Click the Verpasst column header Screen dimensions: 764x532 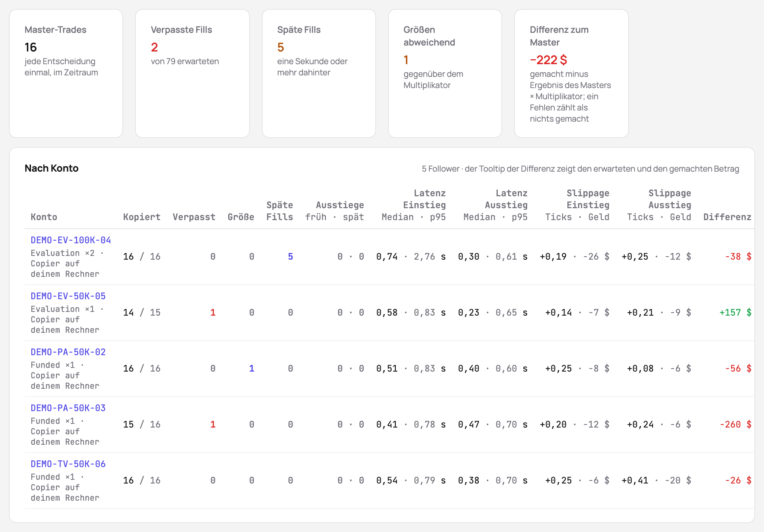click(194, 217)
